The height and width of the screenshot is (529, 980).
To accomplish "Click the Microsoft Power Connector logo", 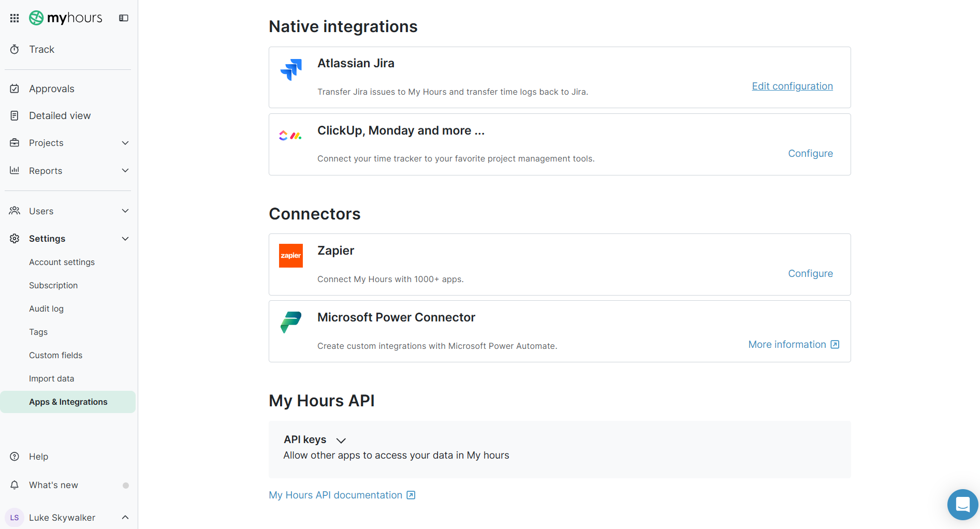I will (x=291, y=322).
